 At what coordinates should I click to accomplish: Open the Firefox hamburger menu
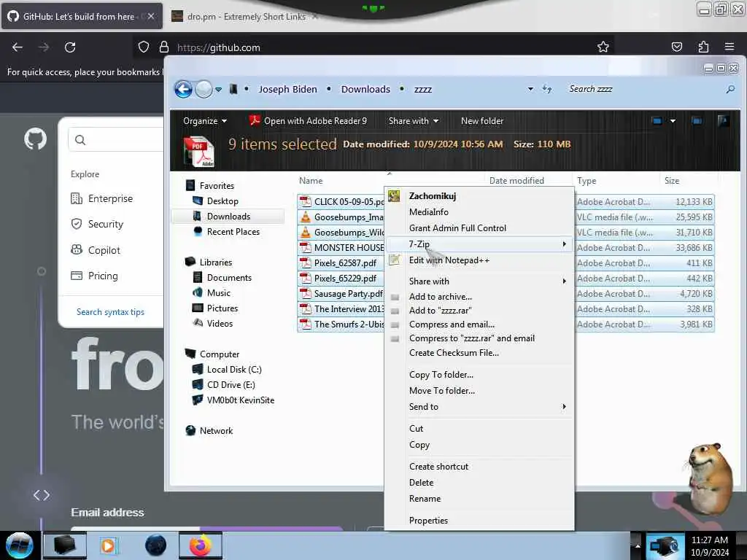click(x=729, y=47)
